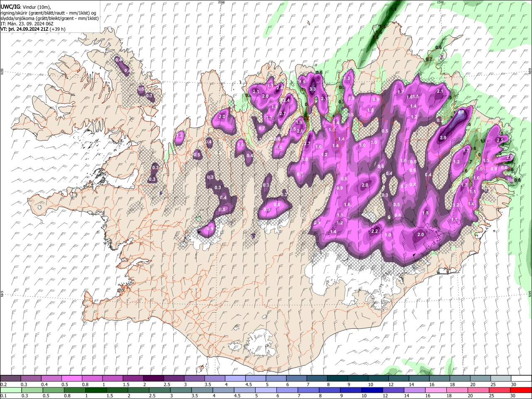The height and width of the screenshot is (399, 532).
Task: Select the upper-row dark teal swatch between 8 and 9
Action: click(337, 379)
